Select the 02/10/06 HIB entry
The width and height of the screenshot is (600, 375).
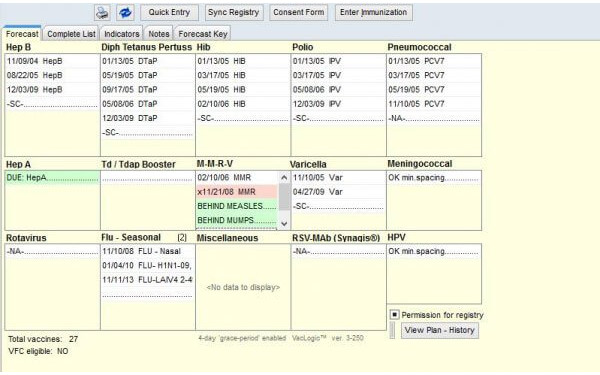[243, 104]
